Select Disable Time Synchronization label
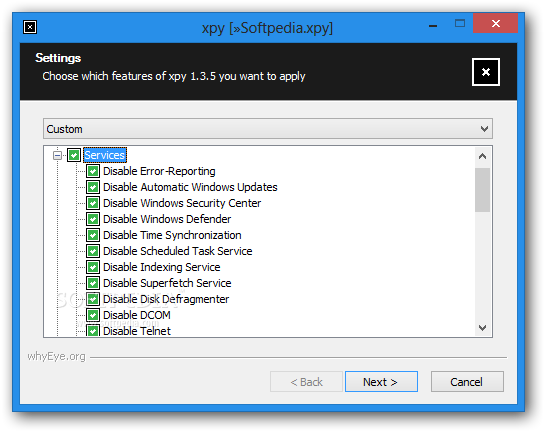The height and width of the screenshot is (432, 545). click(x=172, y=235)
